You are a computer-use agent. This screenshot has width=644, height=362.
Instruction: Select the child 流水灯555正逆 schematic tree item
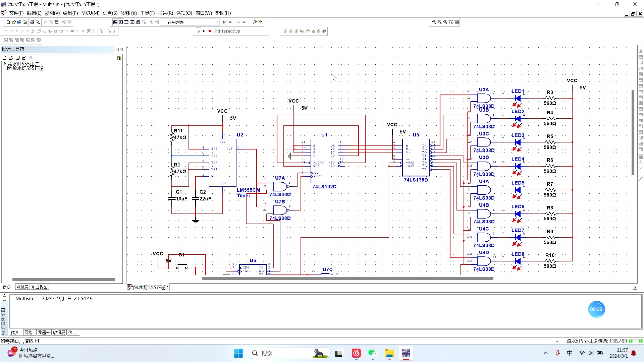tap(28, 68)
